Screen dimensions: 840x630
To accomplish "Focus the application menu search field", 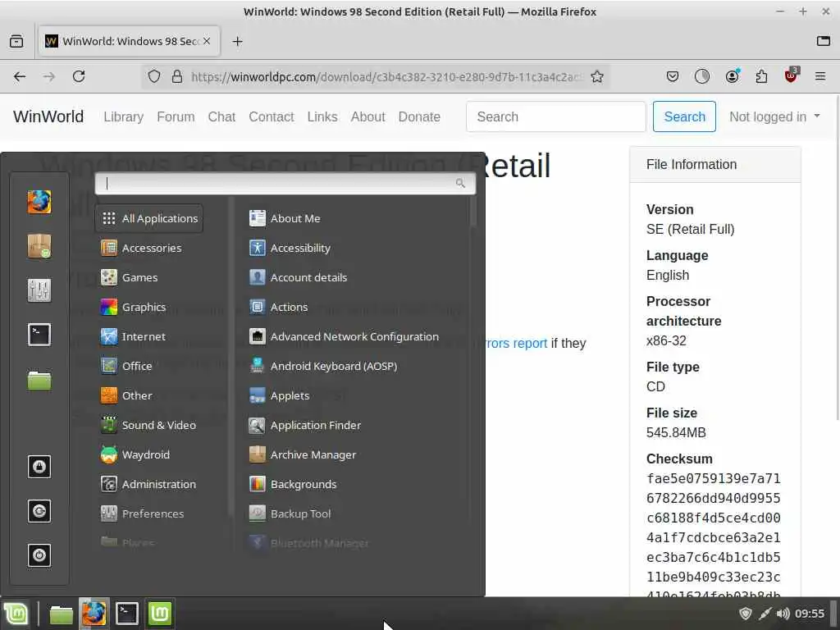I will (x=285, y=183).
